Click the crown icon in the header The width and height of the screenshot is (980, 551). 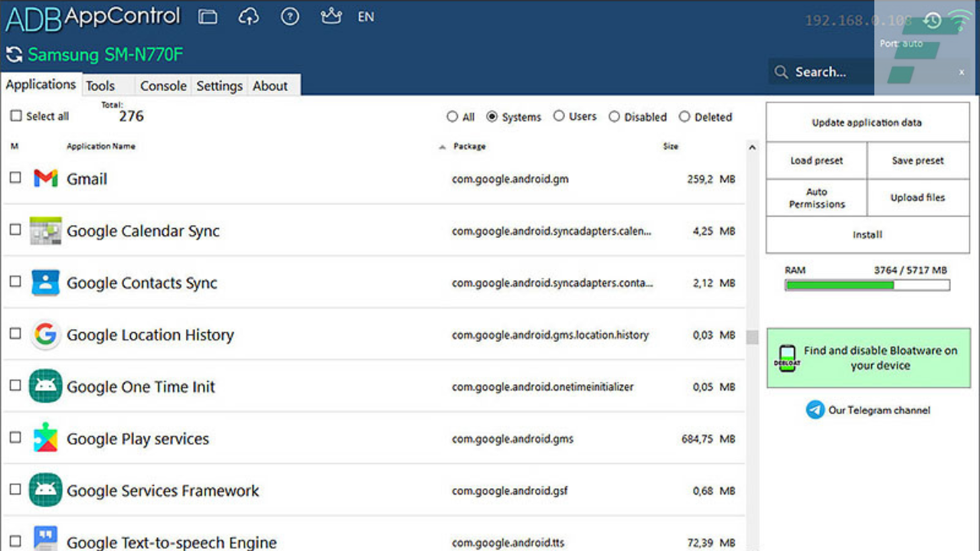pos(331,16)
